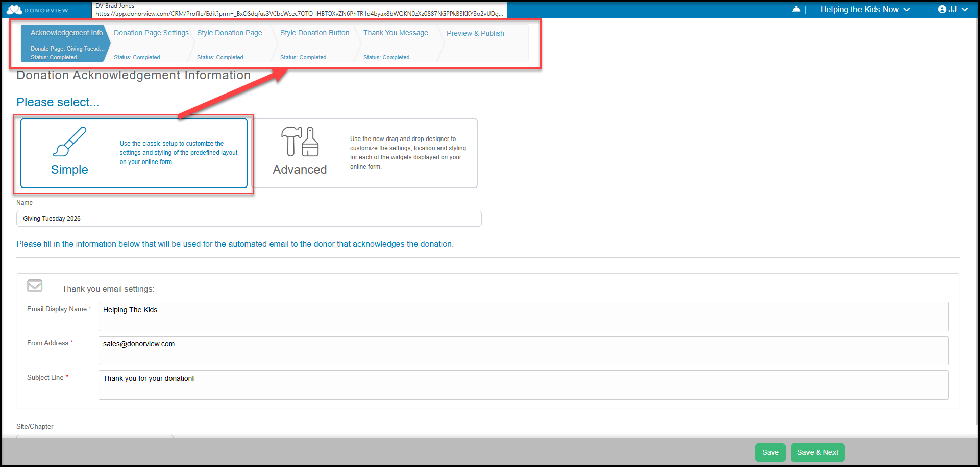Select the Simple setup option card

point(134,153)
